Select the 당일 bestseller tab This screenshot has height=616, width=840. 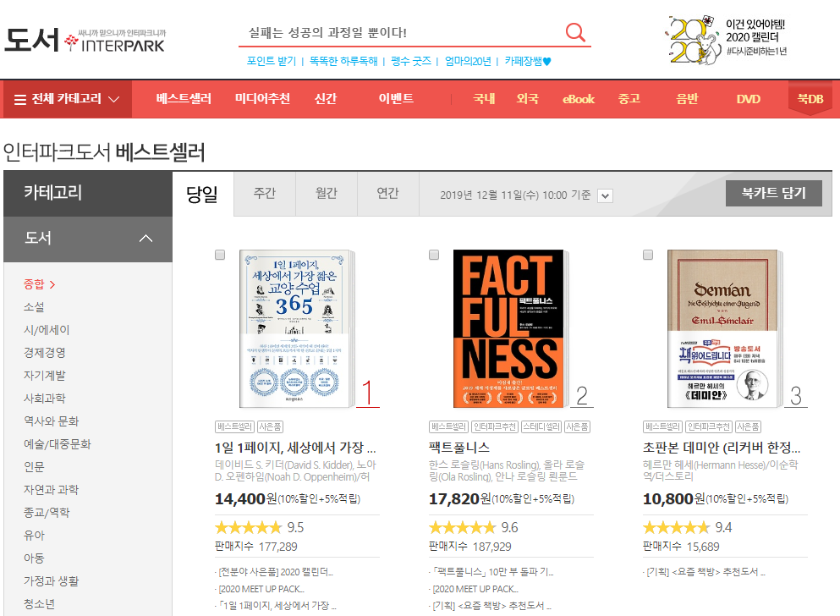click(x=202, y=194)
